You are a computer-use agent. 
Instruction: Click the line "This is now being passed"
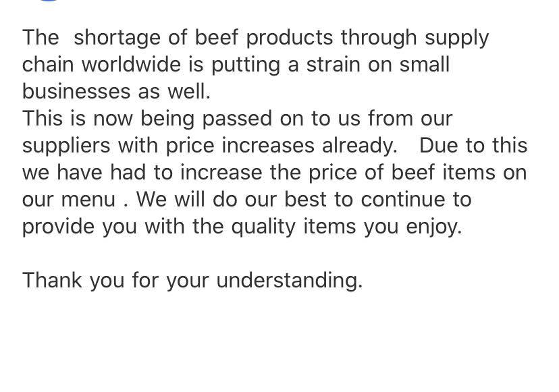(237, 119)
